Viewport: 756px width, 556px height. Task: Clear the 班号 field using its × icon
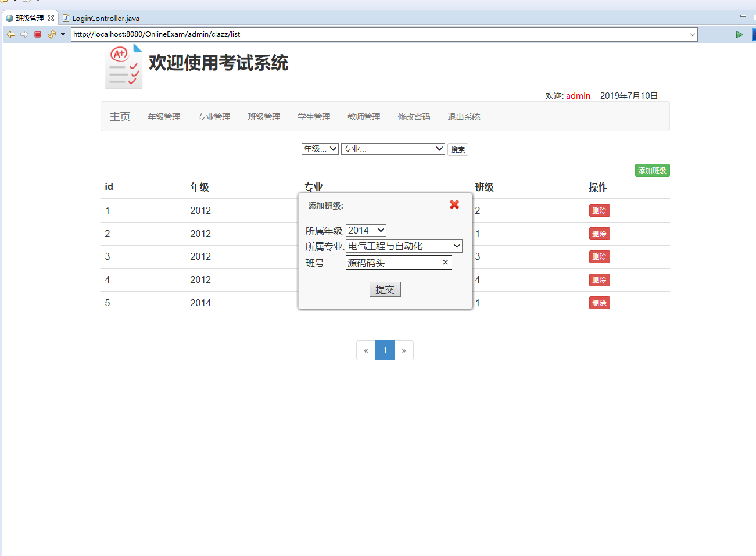[445, 262]
